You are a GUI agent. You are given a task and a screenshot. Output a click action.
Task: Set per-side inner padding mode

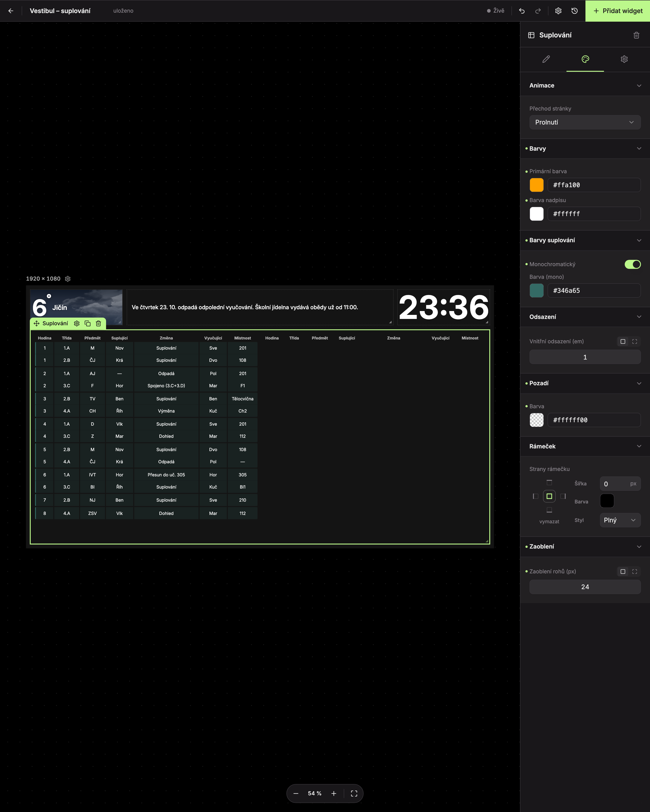(635, 341)
